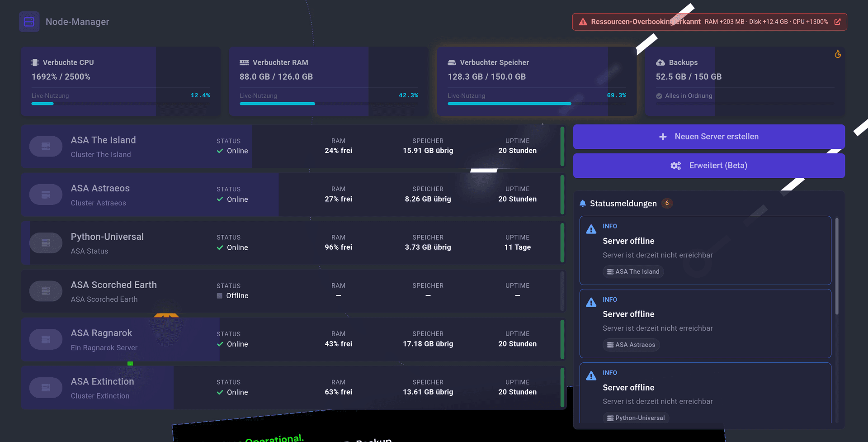
Task: Click 43% frei RAM value
Action: [x=338, y=344]
